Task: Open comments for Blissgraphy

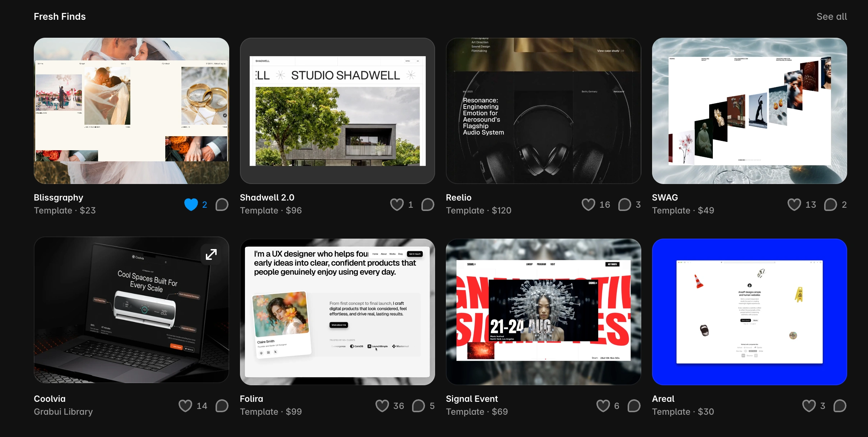Action: 222,204
